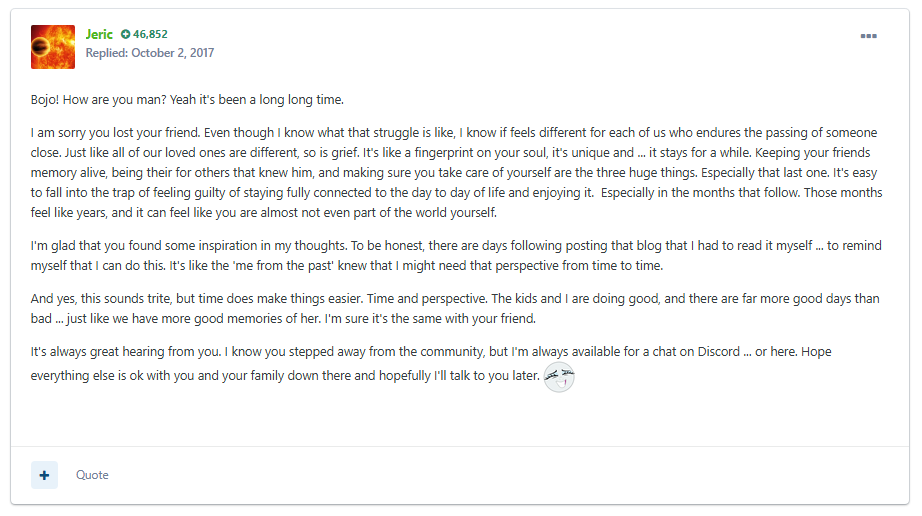Image resolution: width=922 pixels, height=516 pixels.
Task: Click the word 'Discord' in the last paragraph
Action: 719,351
